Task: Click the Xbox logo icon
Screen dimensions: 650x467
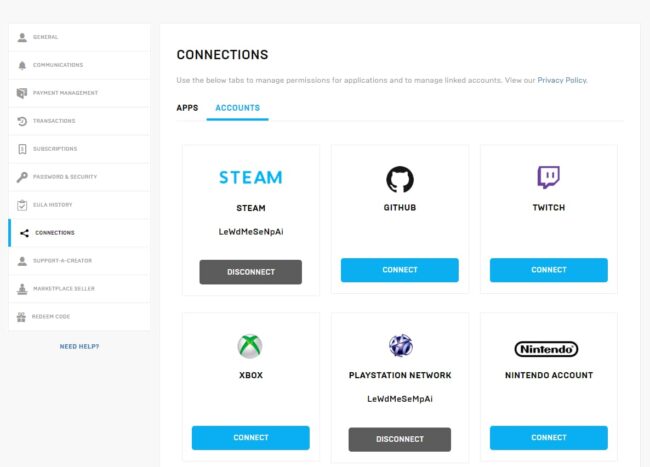Action: pos(250,346)
